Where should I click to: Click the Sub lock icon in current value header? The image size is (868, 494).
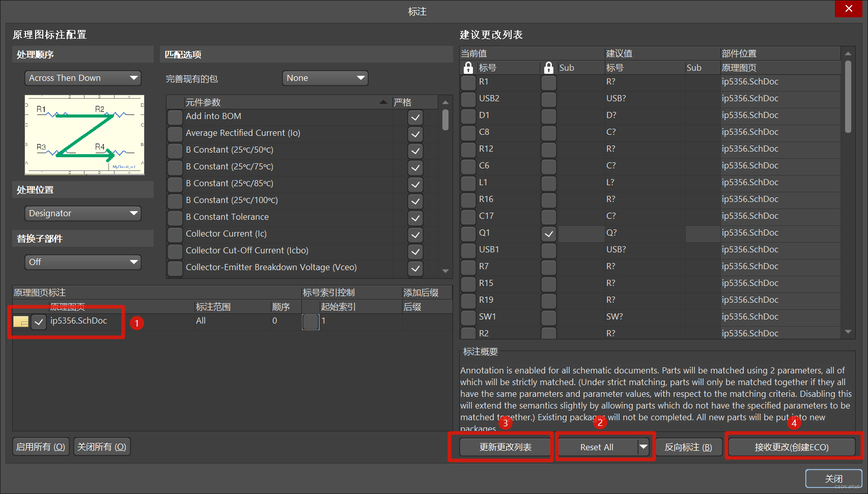tap(548, 68)
